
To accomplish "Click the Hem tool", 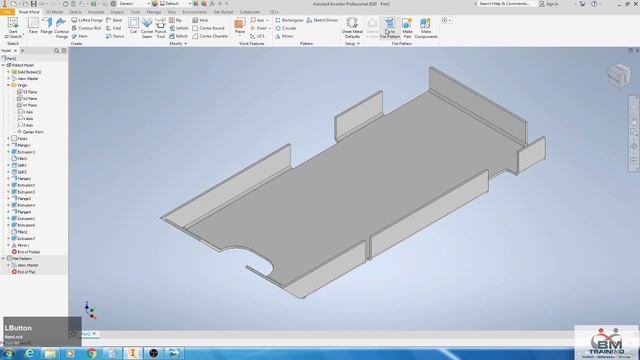I will (80, 36).
